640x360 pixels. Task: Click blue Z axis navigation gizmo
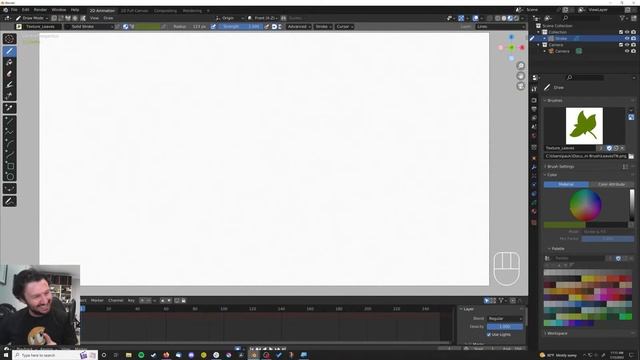tap(511, 37)
